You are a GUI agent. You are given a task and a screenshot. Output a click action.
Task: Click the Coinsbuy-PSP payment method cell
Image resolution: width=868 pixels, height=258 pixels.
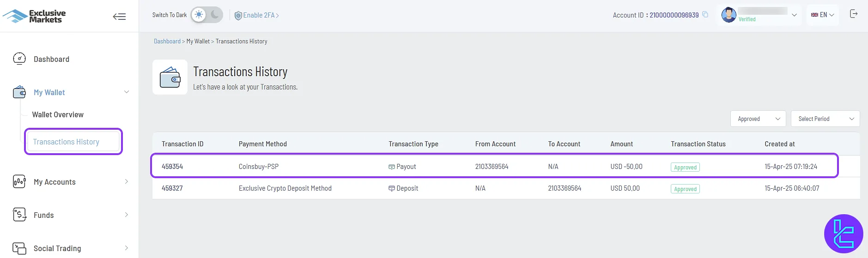coord(259,167)
